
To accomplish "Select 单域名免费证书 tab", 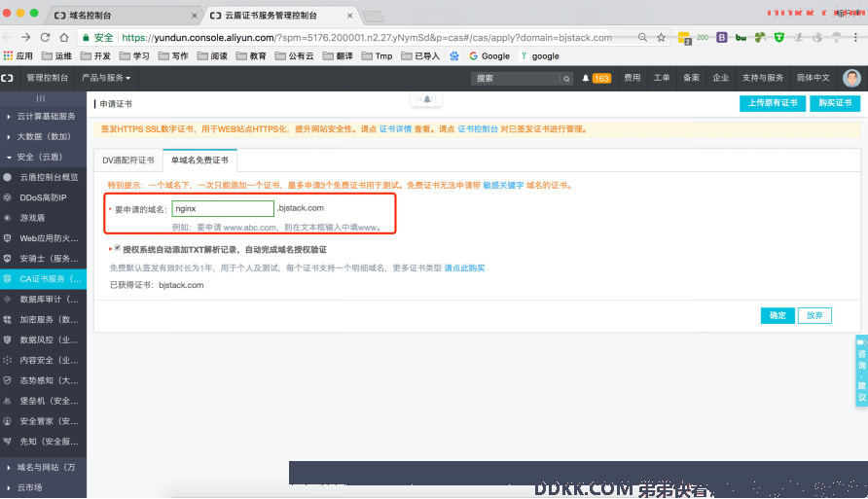I will 199,160.
